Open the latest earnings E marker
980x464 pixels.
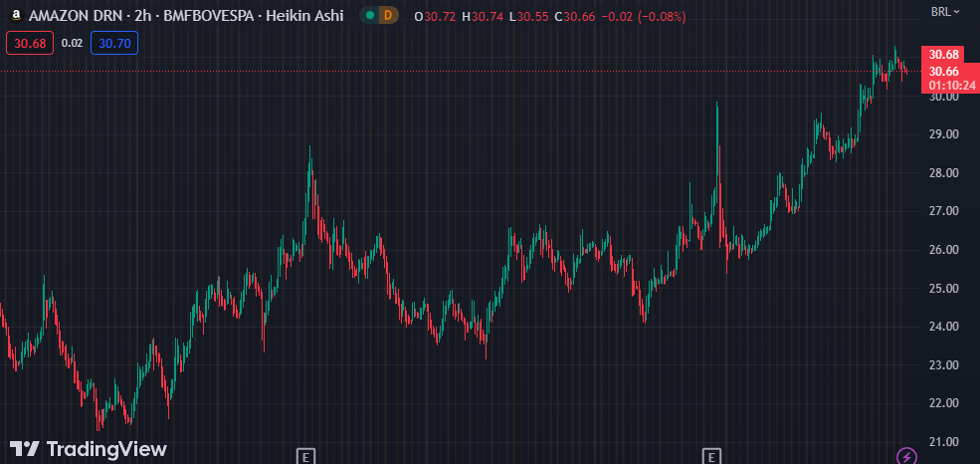(711, 456)
